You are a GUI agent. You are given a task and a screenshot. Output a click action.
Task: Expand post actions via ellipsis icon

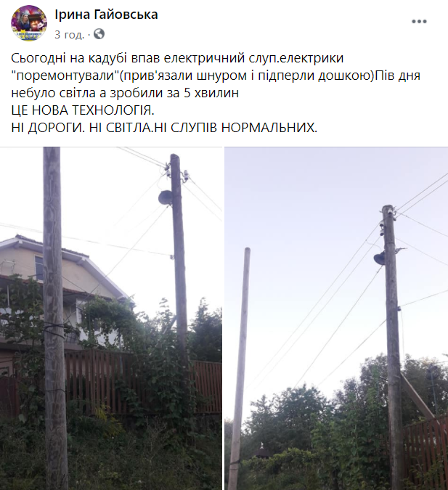(419, 22)
